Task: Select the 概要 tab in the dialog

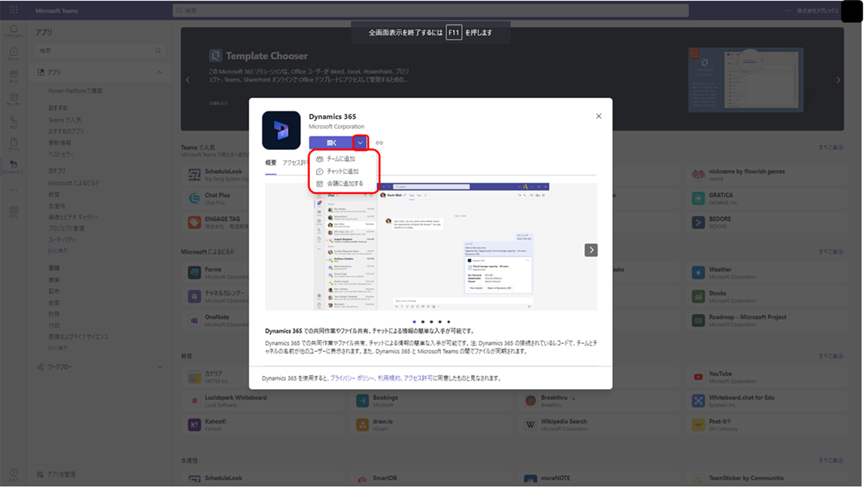Action: point(271,163)
